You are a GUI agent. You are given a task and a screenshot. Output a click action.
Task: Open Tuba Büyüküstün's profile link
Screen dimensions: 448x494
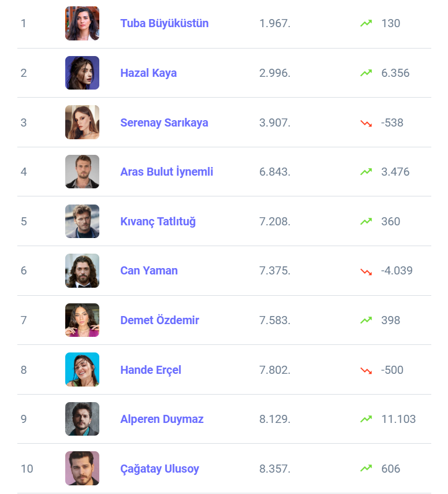pos(165,24)
